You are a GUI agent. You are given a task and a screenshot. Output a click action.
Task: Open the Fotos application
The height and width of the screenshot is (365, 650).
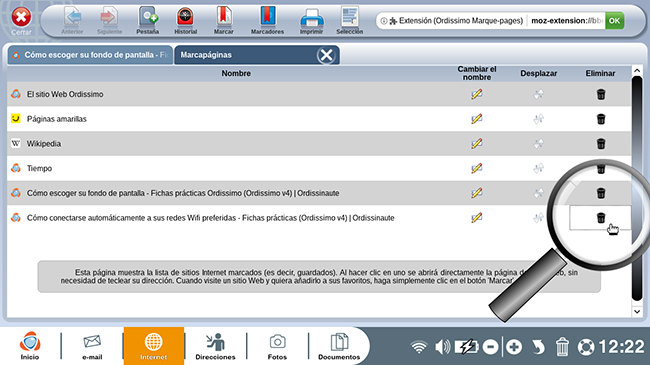tap(277, 346)
